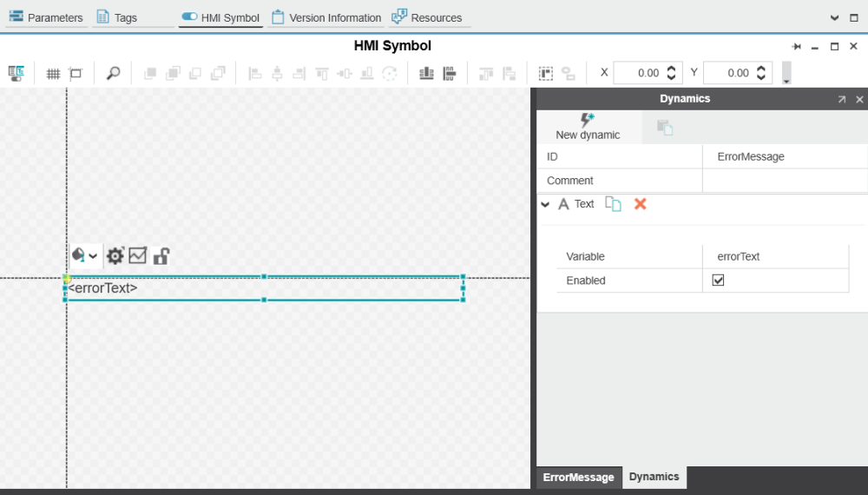
Task: Click the align to left baseline icon
Action: pyautogui.click(x=450, y=73)
